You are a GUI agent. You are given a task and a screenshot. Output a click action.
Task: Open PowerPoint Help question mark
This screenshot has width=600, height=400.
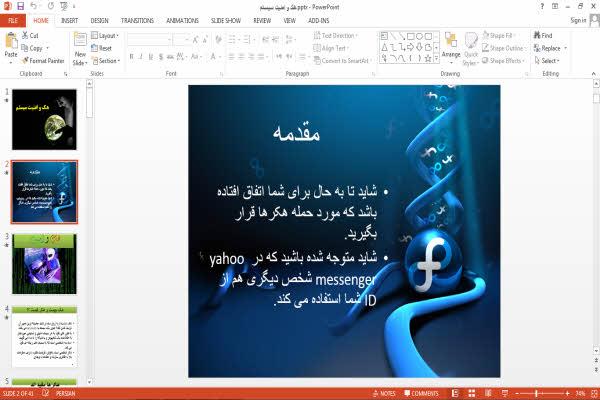point(542,7)
